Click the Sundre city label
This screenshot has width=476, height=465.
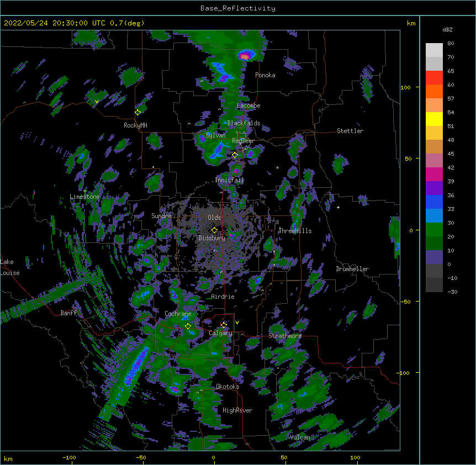point(161,216)
